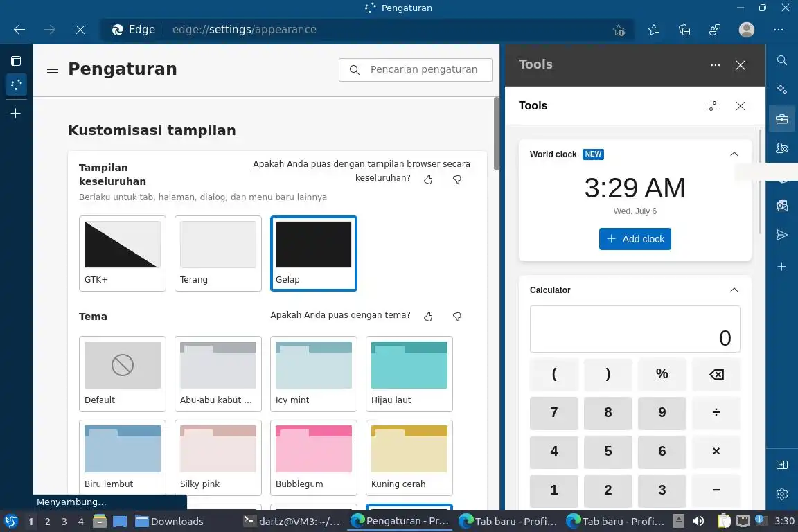Choose the Kuning cerah theme
The width and height of the screenshot is (798, 532).
coord(409,458)
